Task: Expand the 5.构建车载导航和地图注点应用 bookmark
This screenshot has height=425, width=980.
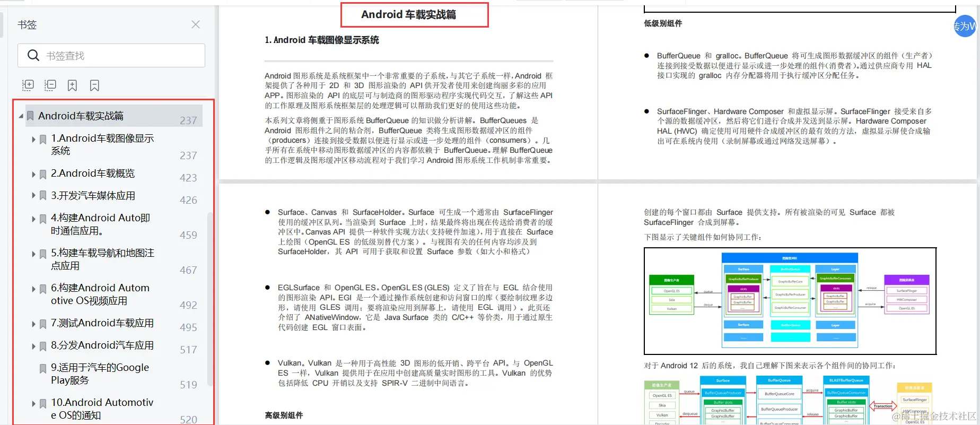Action: [x=34, y=254]
